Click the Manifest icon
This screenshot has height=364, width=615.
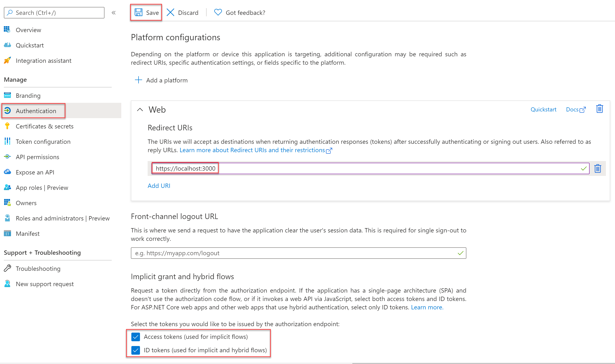[8, 234]
